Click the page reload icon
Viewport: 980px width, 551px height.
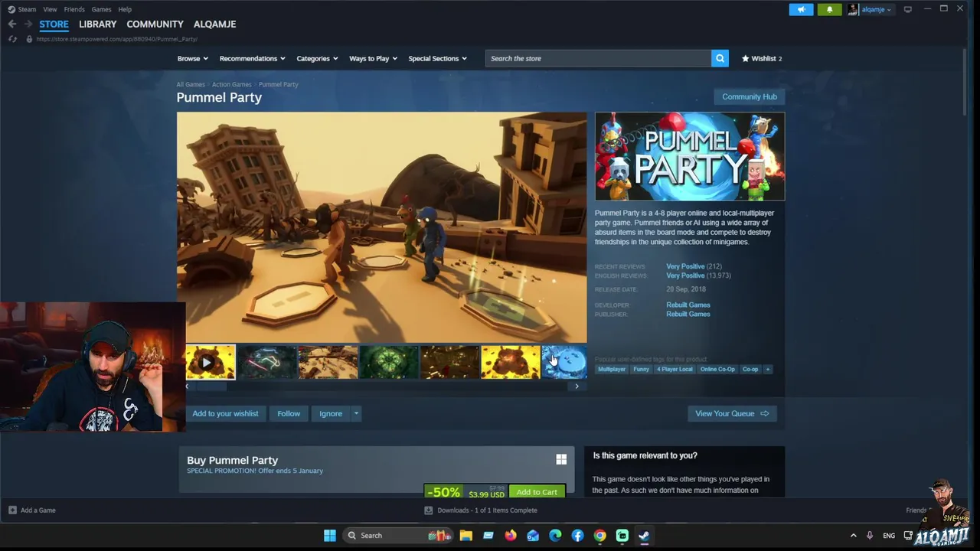coord(12,39)
